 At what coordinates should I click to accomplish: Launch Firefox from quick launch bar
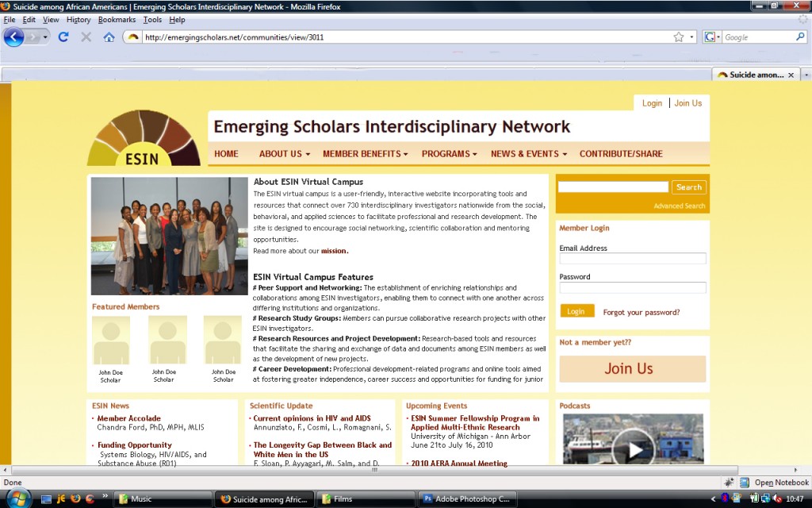[x=75, y=498]
